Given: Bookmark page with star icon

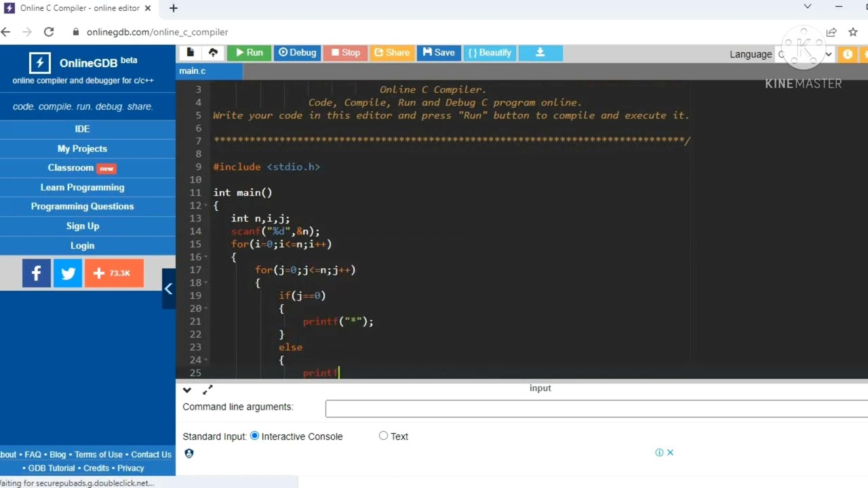Looking at the screenshot, I should click(x=853, y=32).
